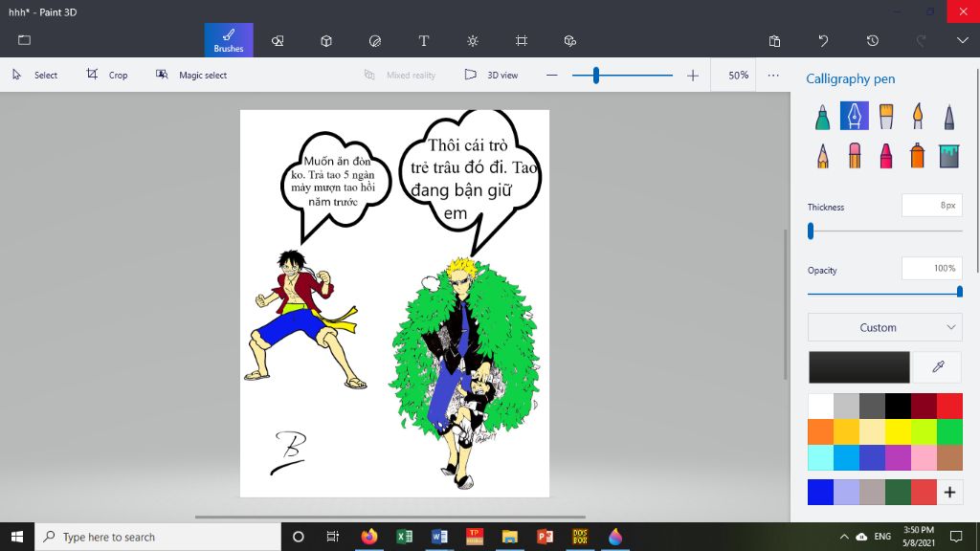Open the Canvas tab
The height and width of the screenshot is (551, 980).
(x=522, y=40)
